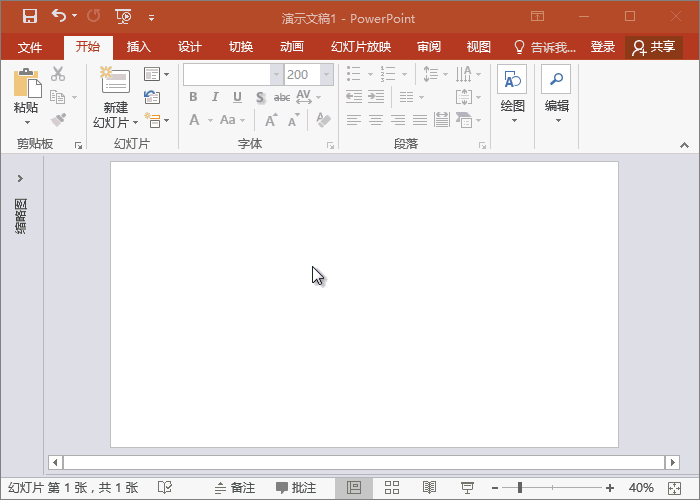
Task: Click the 备注 notes button
Action: 234,488
